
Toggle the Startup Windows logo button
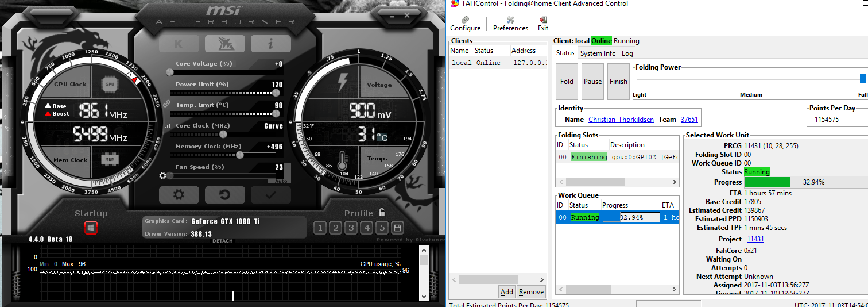tap(91, 228)
